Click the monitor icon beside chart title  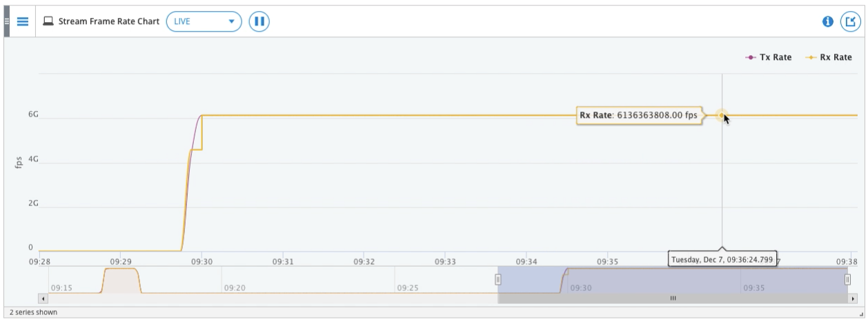[x=49, y=21]
